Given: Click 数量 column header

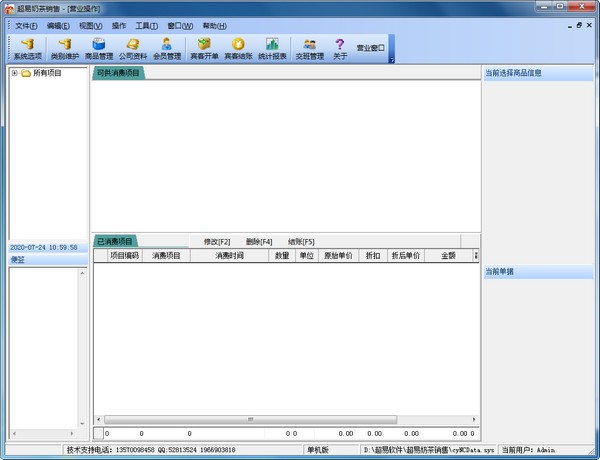Looking at the screenshot, I should pos(282,256).
